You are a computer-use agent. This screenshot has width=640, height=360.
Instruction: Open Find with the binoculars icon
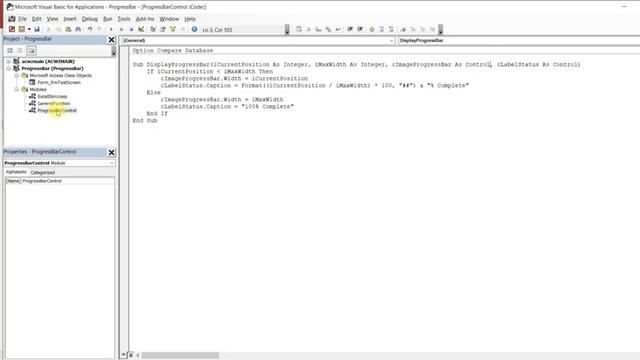tap(78, 29)
